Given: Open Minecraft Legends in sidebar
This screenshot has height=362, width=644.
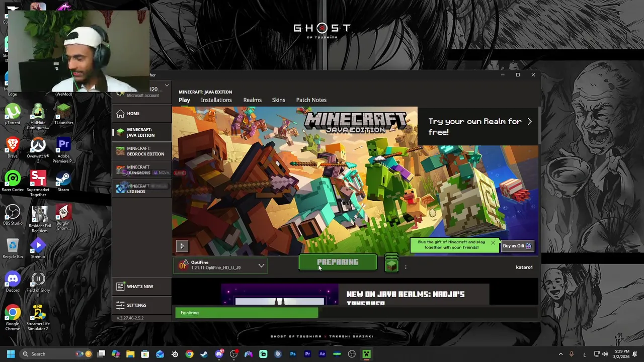Looking at the screenshot, I should [x=141, y=189].
